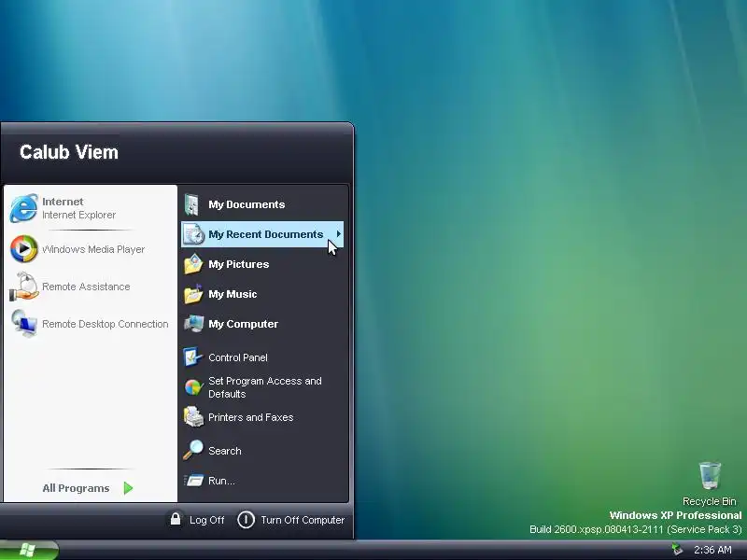This screenshot has height=560, width=747.
Task: Click the system tray network icon
Action: click(x=676, y=550)
